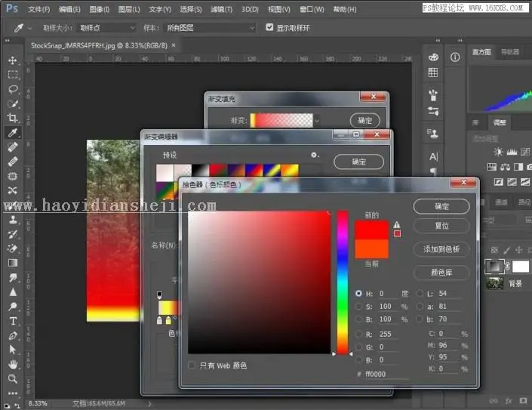
Task: Open gradient presets gear menu
Action: (x=315, y=155)
